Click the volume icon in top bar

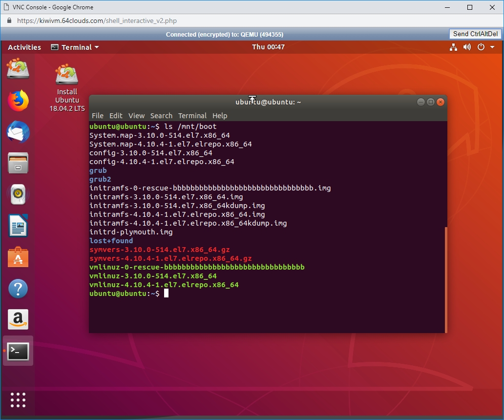tap(467, 47)
